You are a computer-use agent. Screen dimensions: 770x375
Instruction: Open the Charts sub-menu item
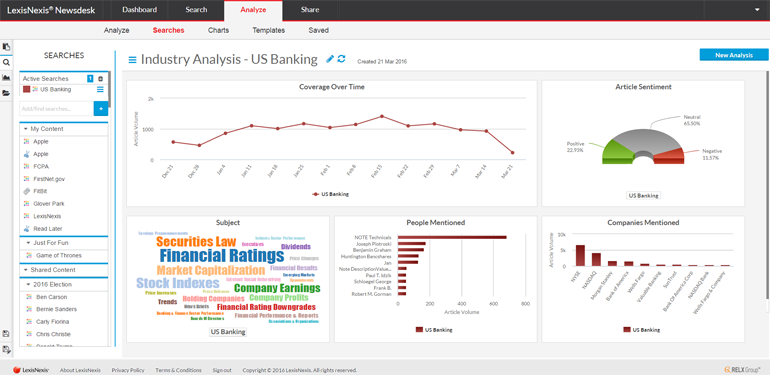pyautogui.click(x=218, y=30)
